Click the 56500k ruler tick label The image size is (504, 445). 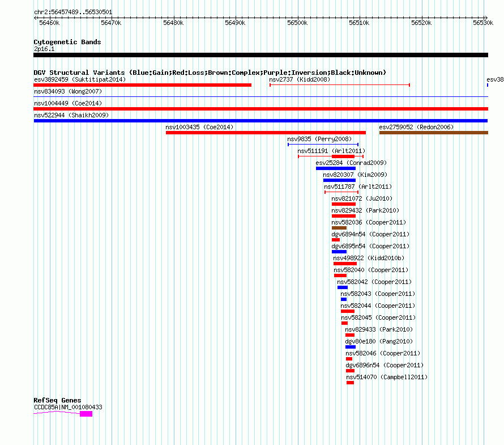click(297, 23)
